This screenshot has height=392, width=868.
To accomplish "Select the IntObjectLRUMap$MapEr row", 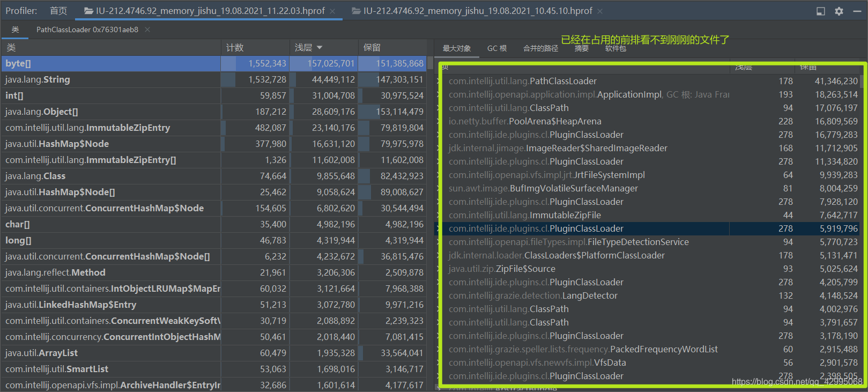I will click(x=214, y=289).
